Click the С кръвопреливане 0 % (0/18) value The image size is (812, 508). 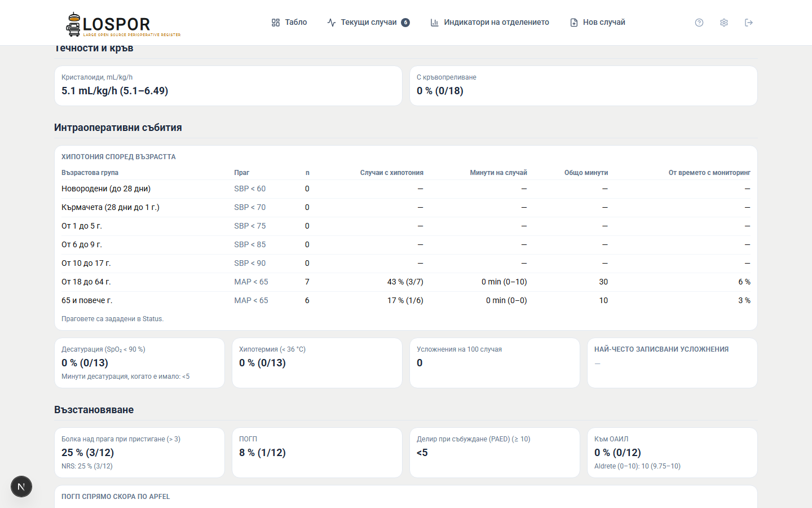coord(440,91)
